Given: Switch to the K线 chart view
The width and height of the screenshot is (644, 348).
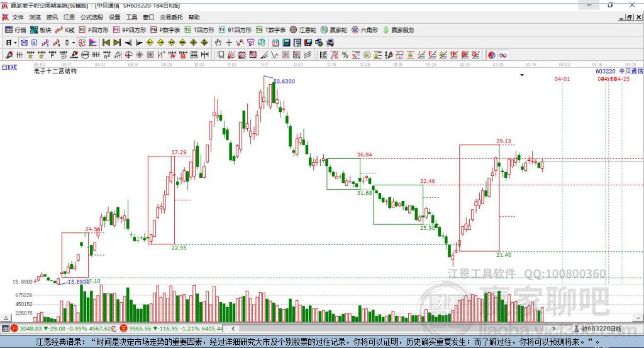Looking at the screenshot, I should (x=65, y=30).
